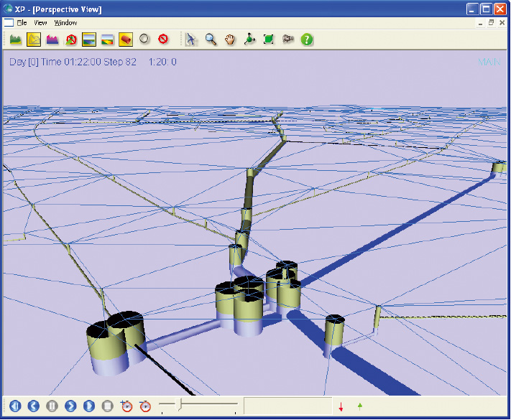This screenshot has width=511, height=420.
Task: Open help with green question mark
Action: click(x=307, y=39)
